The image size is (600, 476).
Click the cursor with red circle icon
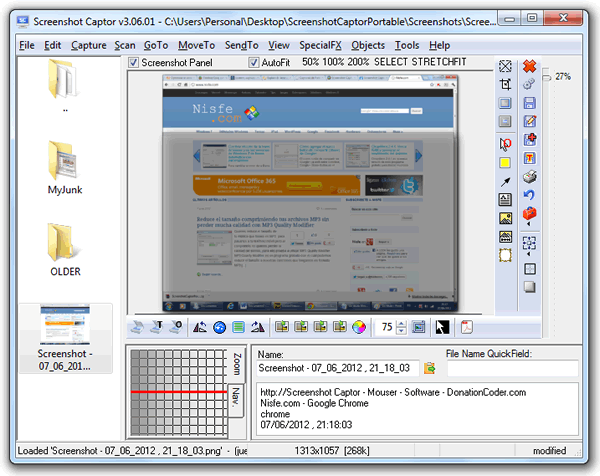505,144
